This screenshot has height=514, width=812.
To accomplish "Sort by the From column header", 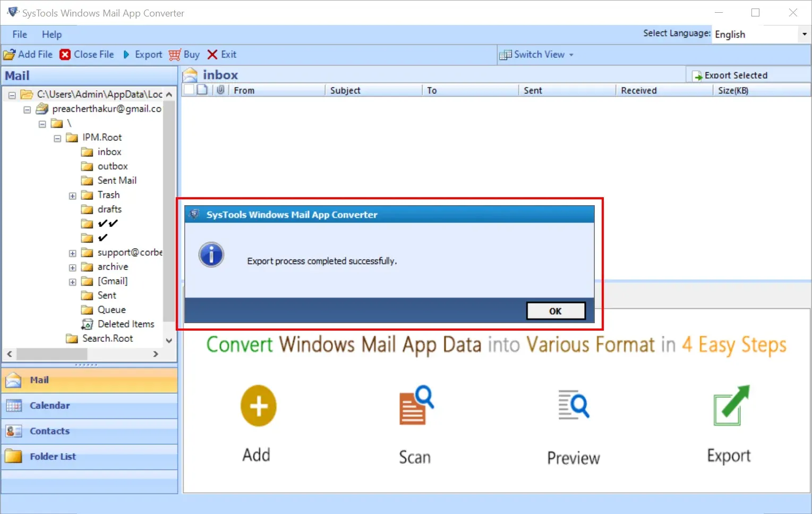I will click(x=277, y=90).
